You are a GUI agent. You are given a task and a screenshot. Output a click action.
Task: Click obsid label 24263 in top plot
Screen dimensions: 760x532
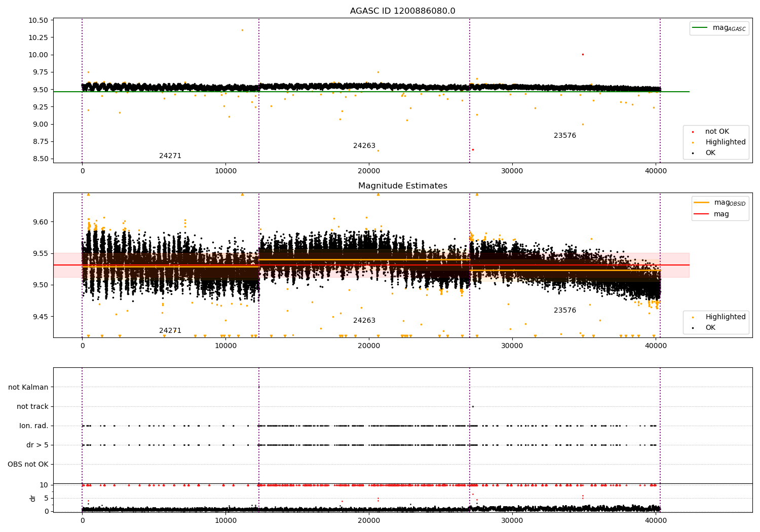pyautogui.click(x=364, y=146)
